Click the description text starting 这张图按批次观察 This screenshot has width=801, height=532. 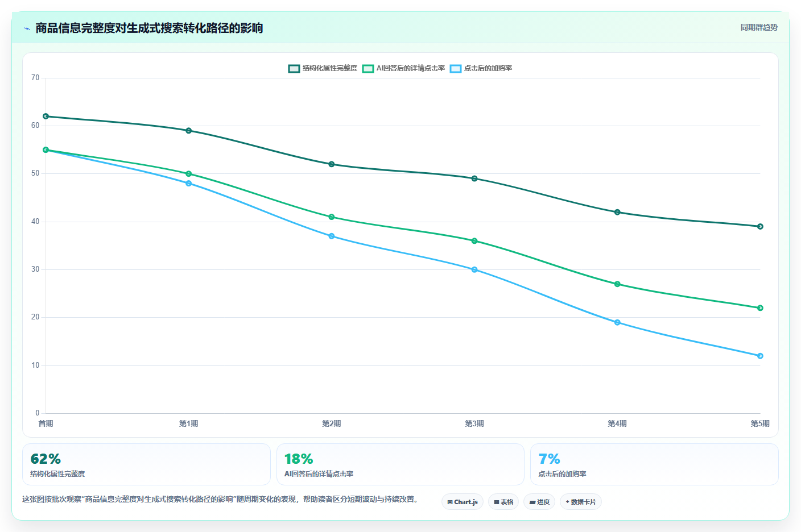[x=221, y=499]
